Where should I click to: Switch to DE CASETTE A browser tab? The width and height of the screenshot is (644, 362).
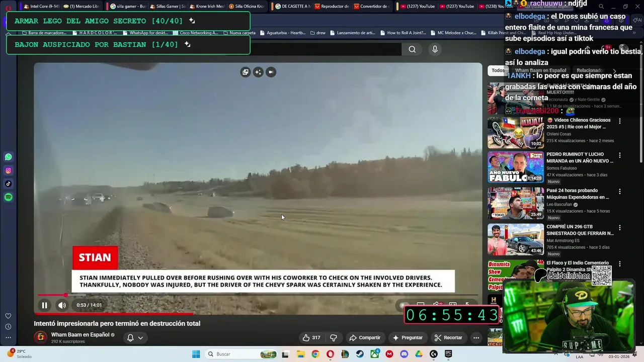(292, 7)
